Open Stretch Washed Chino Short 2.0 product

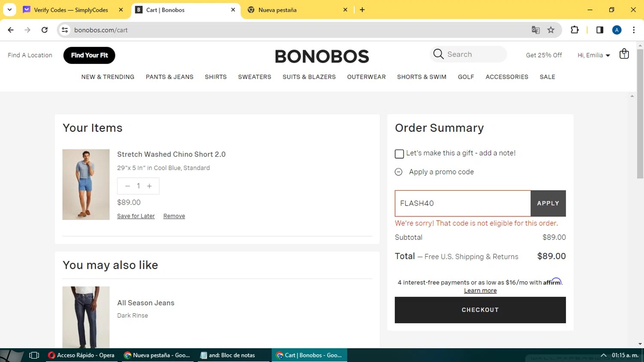point(171,154)
